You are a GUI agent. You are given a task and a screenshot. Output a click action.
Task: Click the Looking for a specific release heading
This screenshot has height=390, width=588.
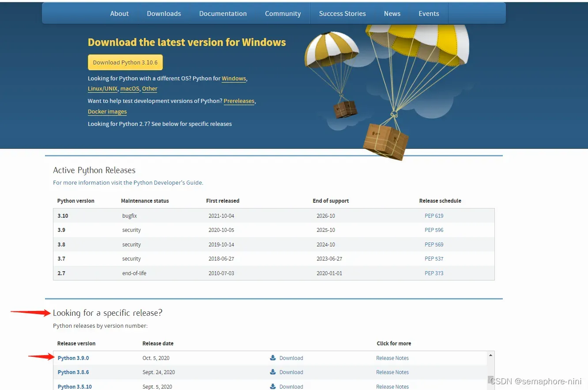108,313
